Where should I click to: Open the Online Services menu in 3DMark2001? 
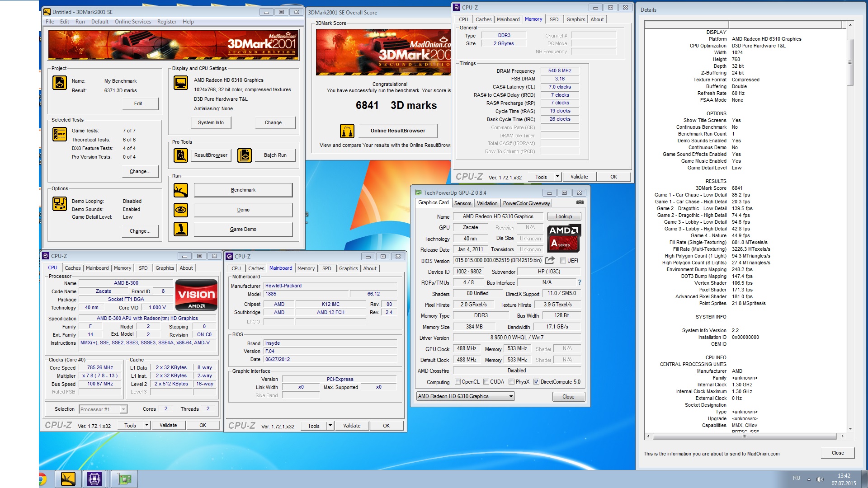click(133, 22)
